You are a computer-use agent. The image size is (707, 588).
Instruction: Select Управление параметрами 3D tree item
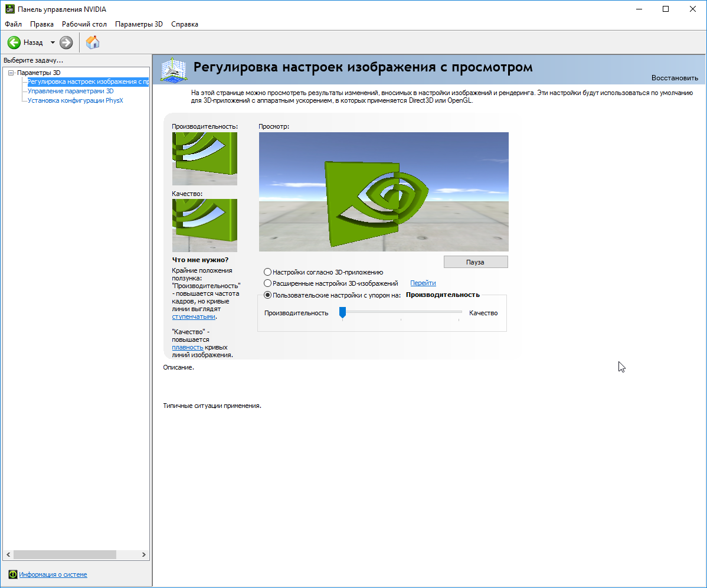coord(71,91)
